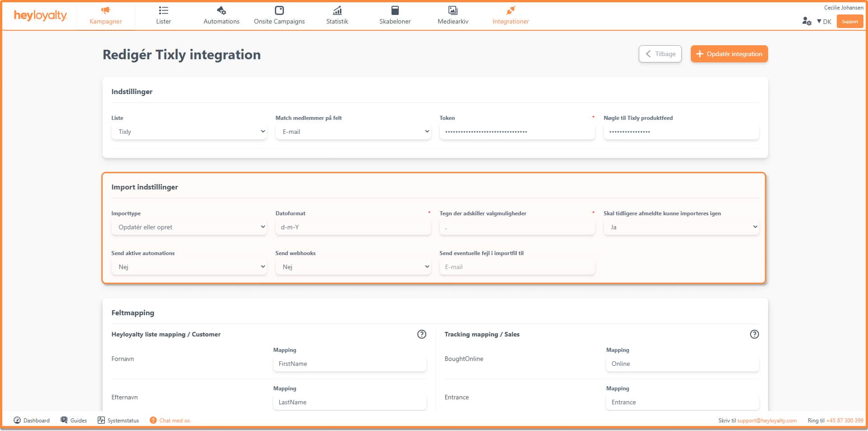Screen dimensions: 868x431
Task: Open the support@heyloyalty.com email link
Action: pyautogui.click(x=767, y=421)
